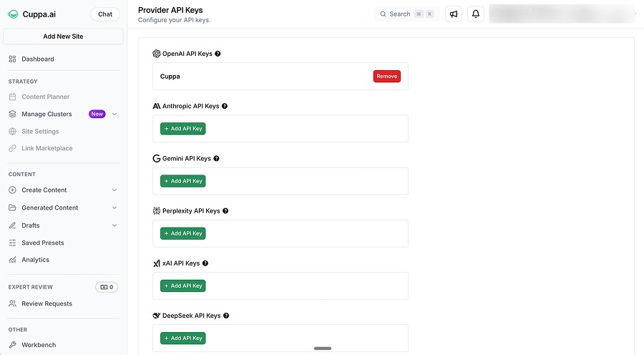The image size is (644, 355).
Task: Click Add New Site button
Action: click(x=63, y=37)
